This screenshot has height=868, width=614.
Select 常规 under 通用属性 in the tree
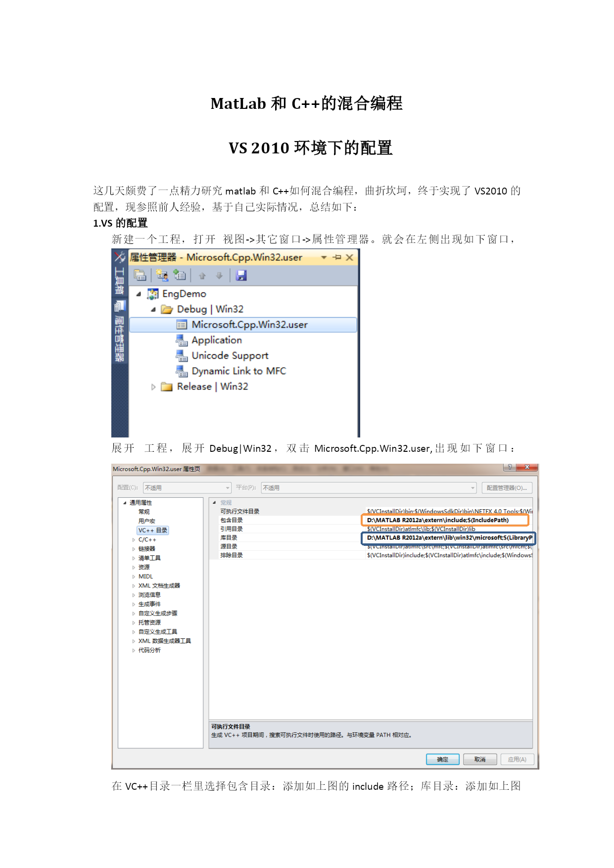point(143,512)
